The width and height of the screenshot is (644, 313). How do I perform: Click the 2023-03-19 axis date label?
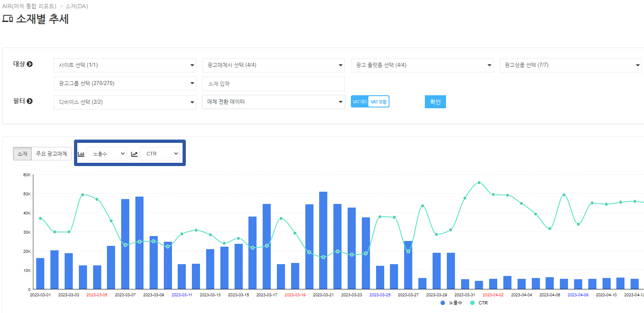click(295, 295)
